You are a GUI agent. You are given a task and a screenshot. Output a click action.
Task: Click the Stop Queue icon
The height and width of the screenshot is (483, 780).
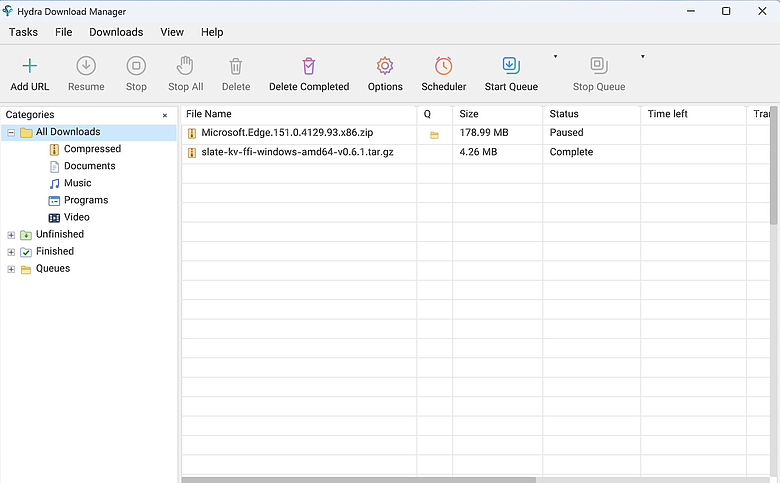pos(599,65)
